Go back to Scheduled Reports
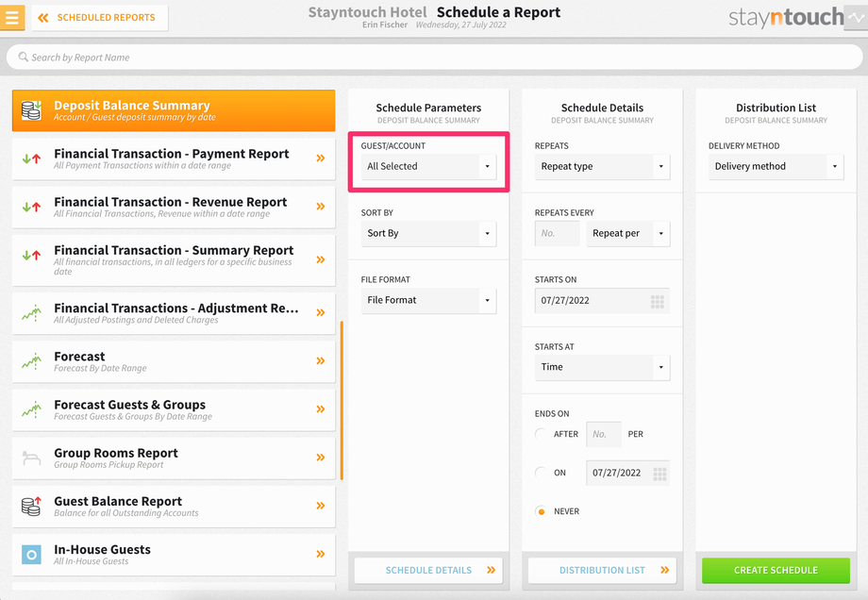The width and height of the screenshot is (868, 600). point(100,18)
